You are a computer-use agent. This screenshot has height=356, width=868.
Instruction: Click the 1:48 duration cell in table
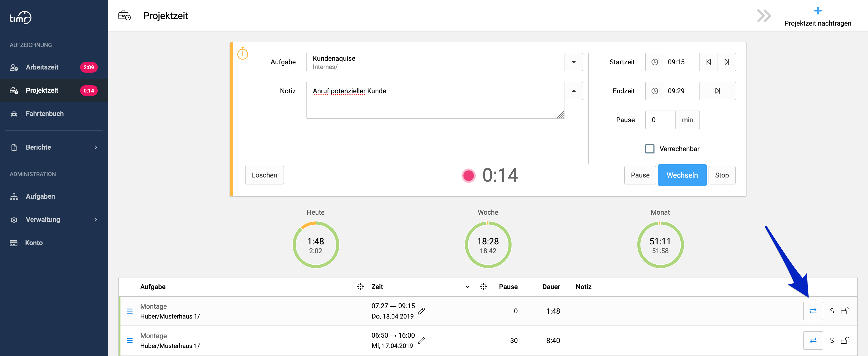(553, 311)
